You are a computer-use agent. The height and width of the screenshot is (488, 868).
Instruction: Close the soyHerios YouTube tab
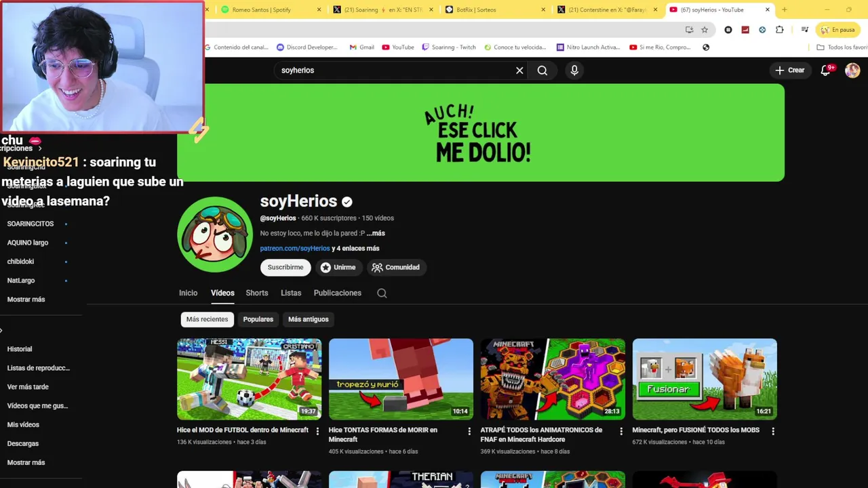(768, 9)
